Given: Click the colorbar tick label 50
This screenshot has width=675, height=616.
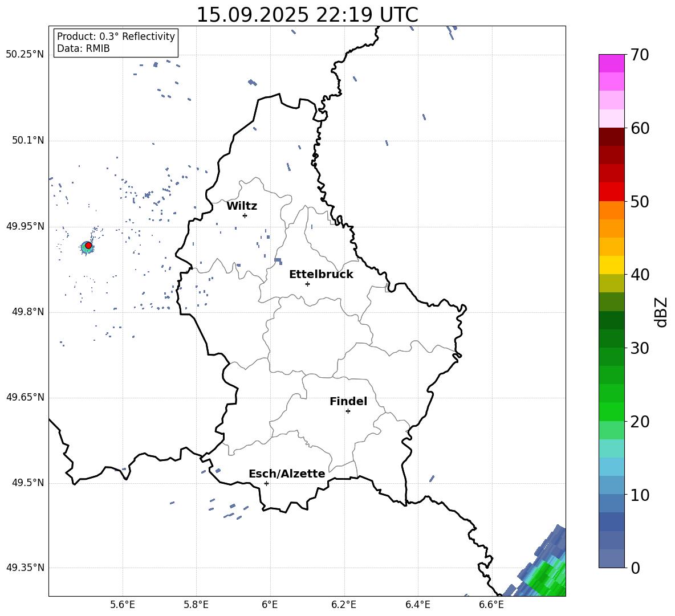Looking at the screenshot, I should [640, 201].
